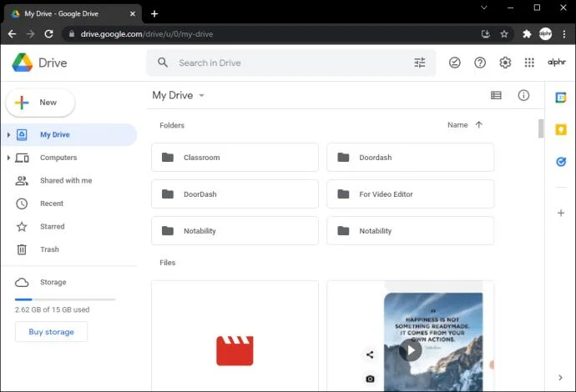Open the For Video Editor folder
Screen dimensions: 576x392
coord(411,194)
